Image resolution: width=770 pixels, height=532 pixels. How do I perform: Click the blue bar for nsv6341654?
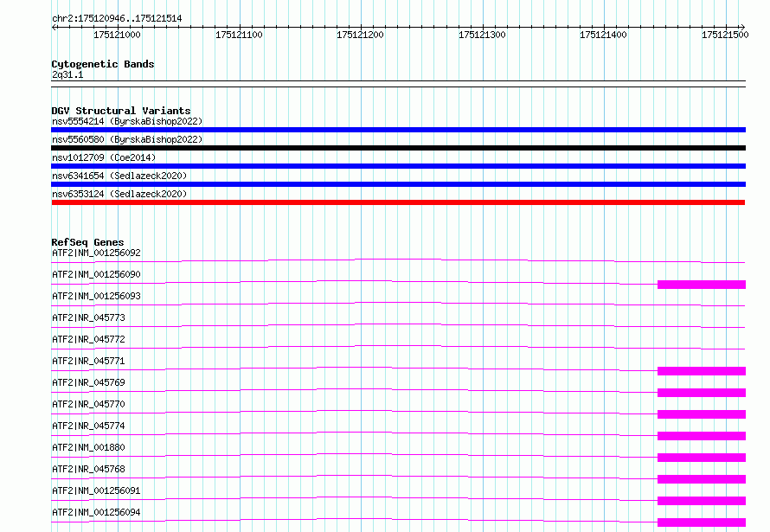click(398, 184)
